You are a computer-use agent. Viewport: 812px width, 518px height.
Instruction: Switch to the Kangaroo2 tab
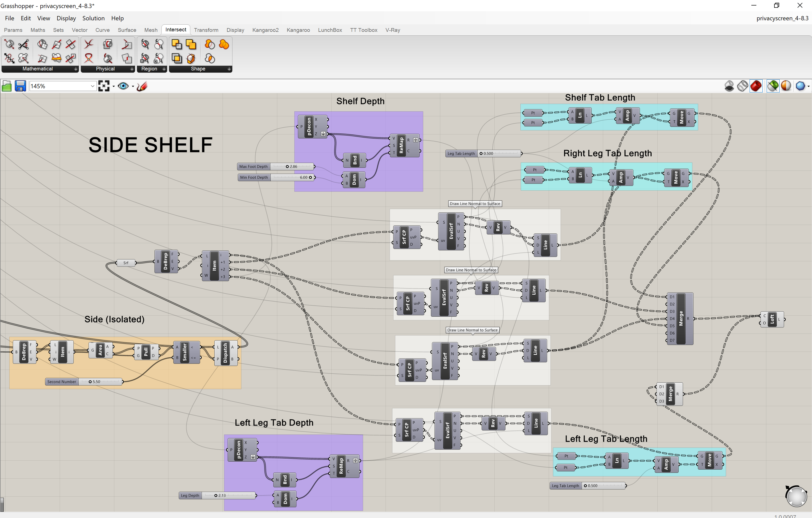[265, 30]
